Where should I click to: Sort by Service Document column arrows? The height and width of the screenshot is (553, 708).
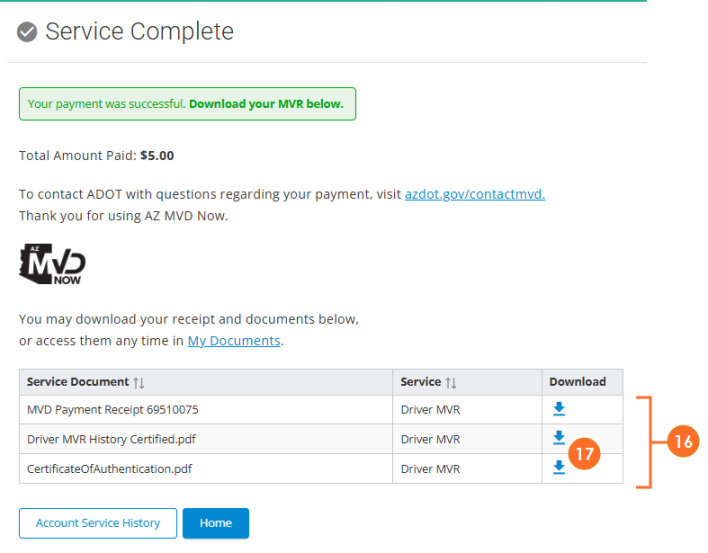139,382
